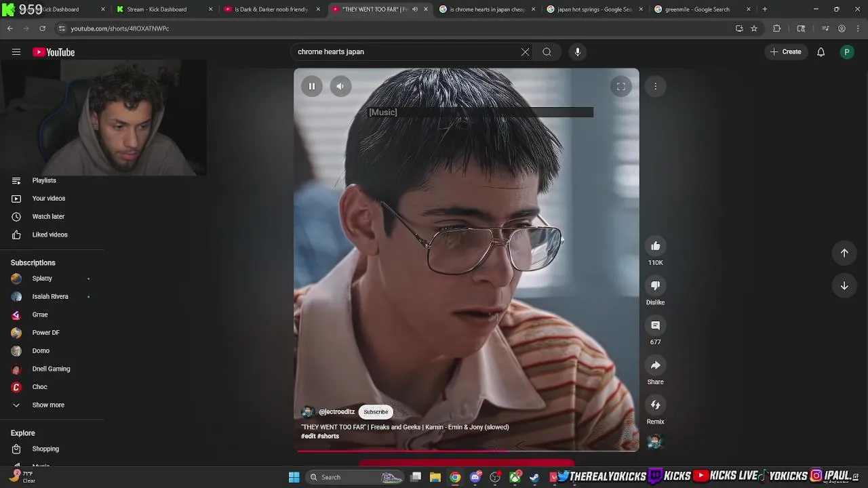Go to next Short with down arrow
The image size is (868, 488).
pos(844,286)
